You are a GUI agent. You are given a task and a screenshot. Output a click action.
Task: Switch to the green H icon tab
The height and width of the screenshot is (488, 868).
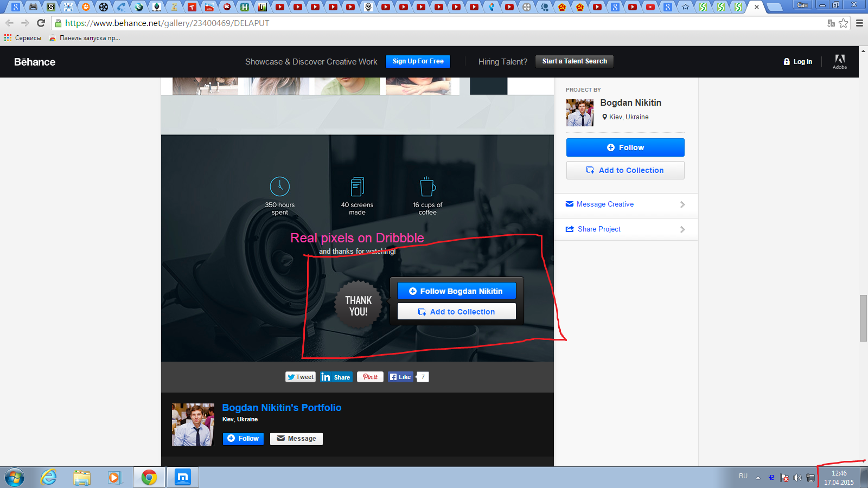point(245,7)
